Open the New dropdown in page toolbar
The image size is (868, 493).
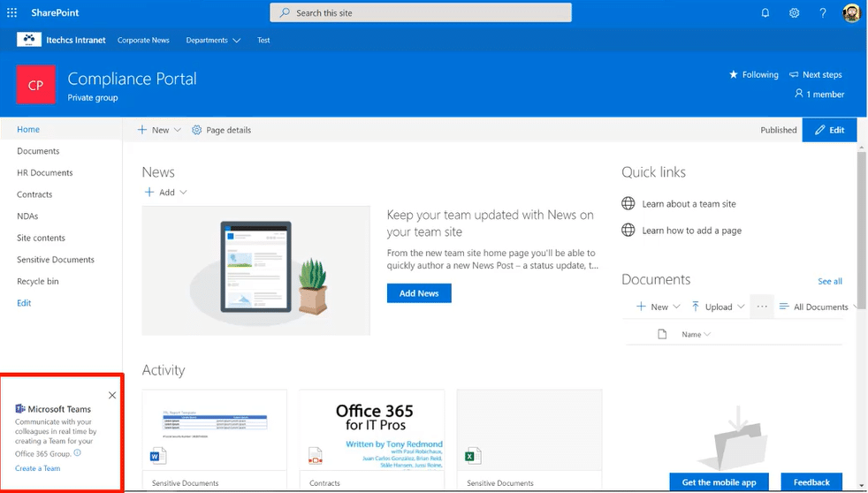point(159,130)
